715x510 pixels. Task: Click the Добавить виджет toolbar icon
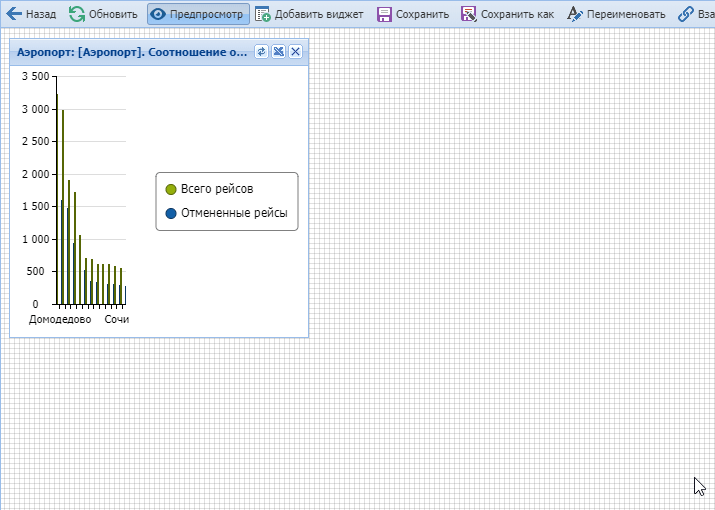263,15
